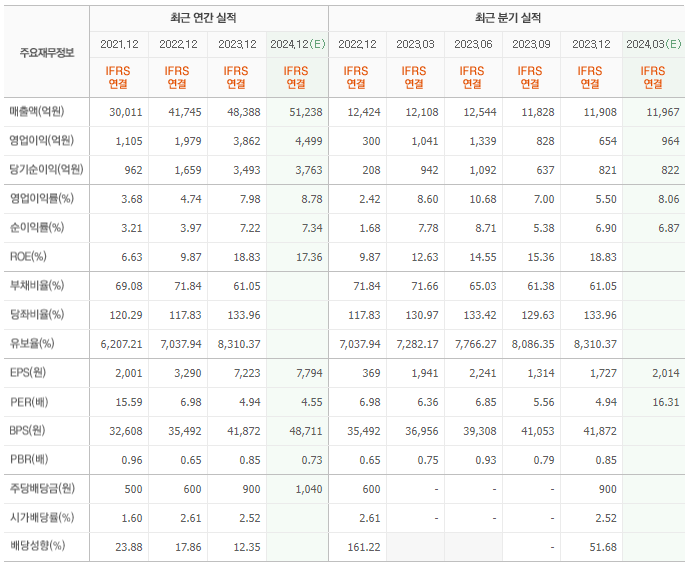The width and height of the screenshot is (691, 564).
Task: Click the EPS value 7,794
Action: coord(309,373)
